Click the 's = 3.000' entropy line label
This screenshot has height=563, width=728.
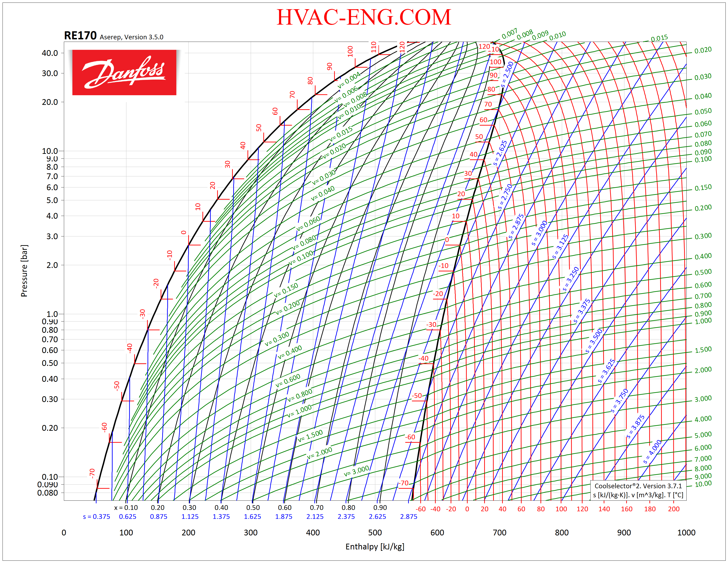[x=539, y=233]
